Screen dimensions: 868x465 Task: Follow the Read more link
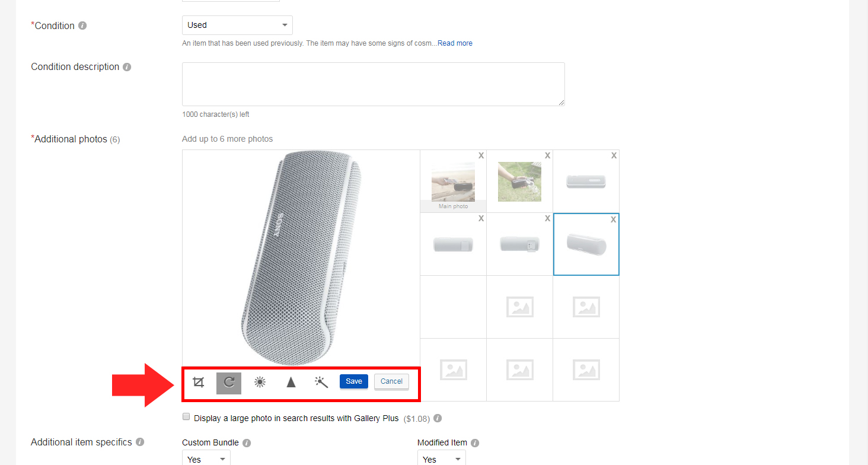(x=455, y=43)
